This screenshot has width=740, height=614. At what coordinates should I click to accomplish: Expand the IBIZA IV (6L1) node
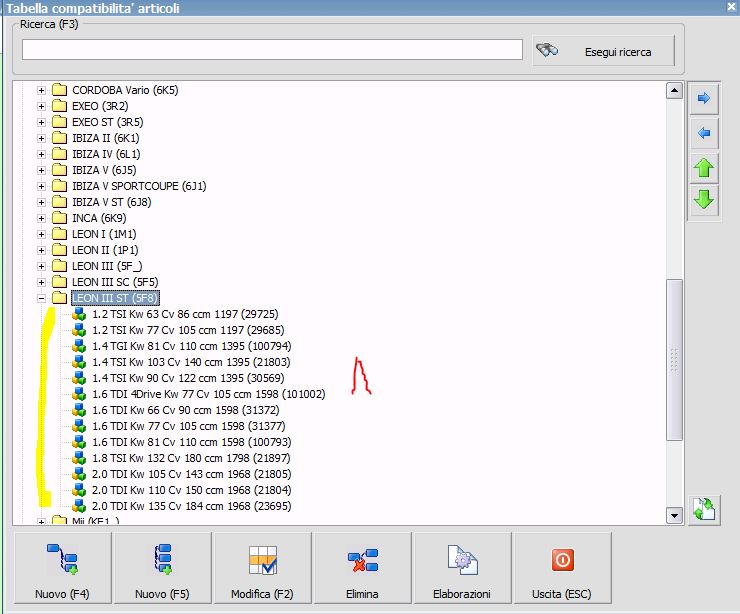tap(42, 154)
